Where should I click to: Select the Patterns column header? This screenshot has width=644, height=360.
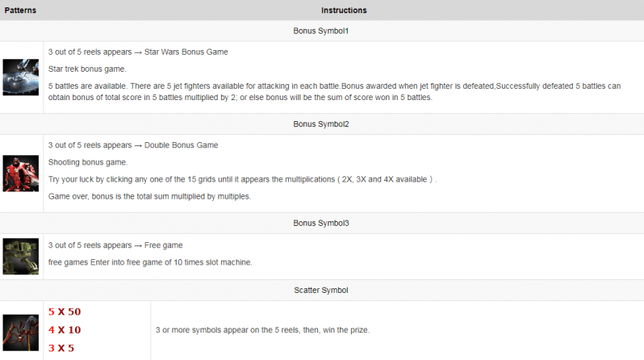pos(20,10)
